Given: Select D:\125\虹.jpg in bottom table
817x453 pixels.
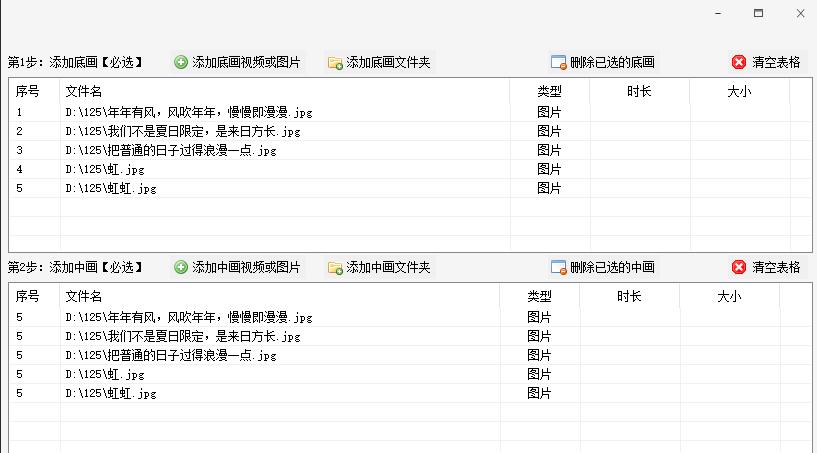Looking at the screenshot, I should (105, 374).
